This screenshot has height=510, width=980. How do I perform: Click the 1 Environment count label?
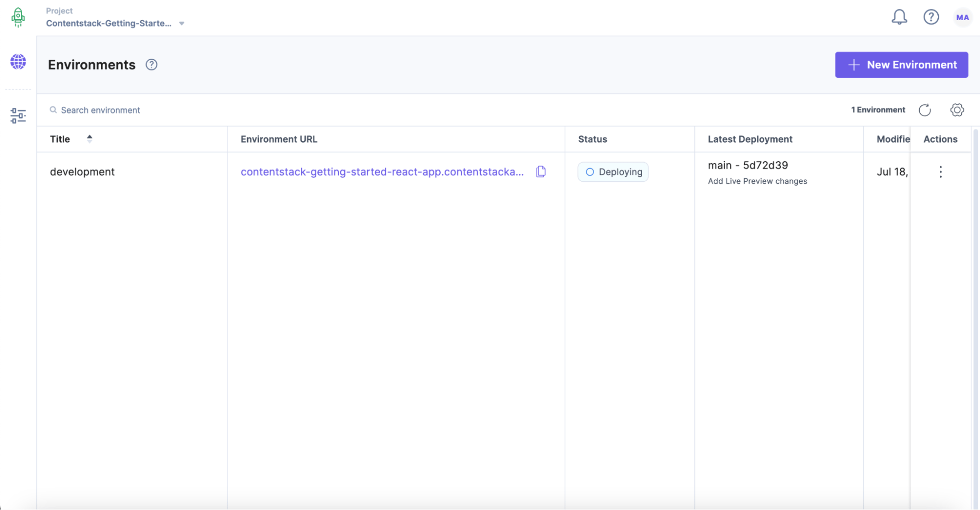click(878, 110)
